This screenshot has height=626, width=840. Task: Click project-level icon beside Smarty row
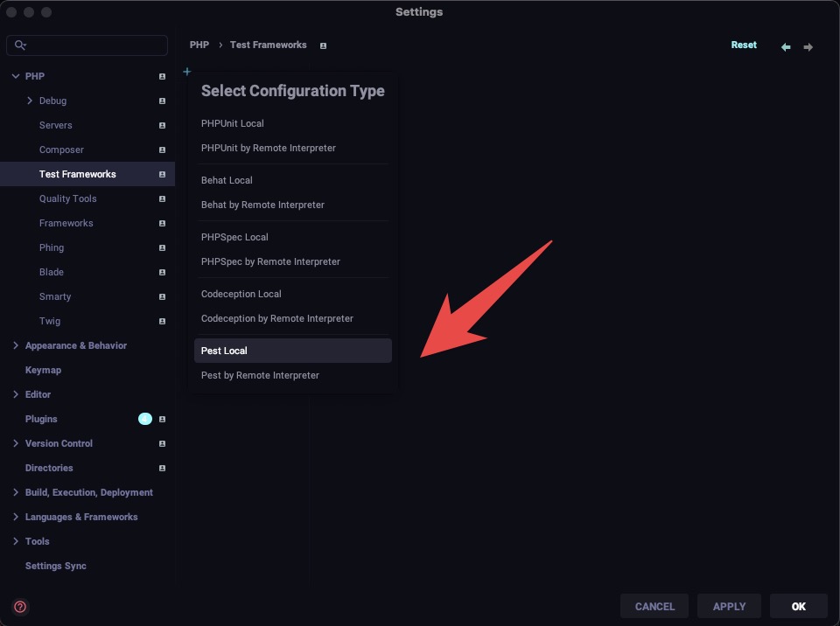point(162,296)
